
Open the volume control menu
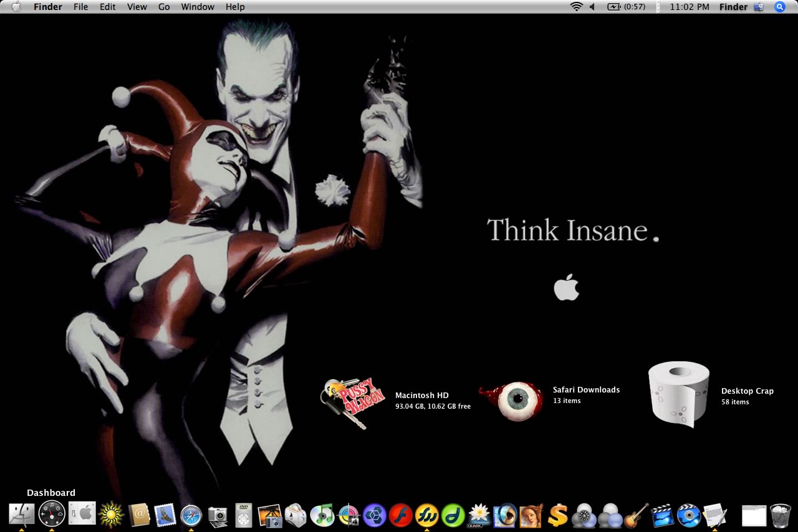tap(592, 7)
